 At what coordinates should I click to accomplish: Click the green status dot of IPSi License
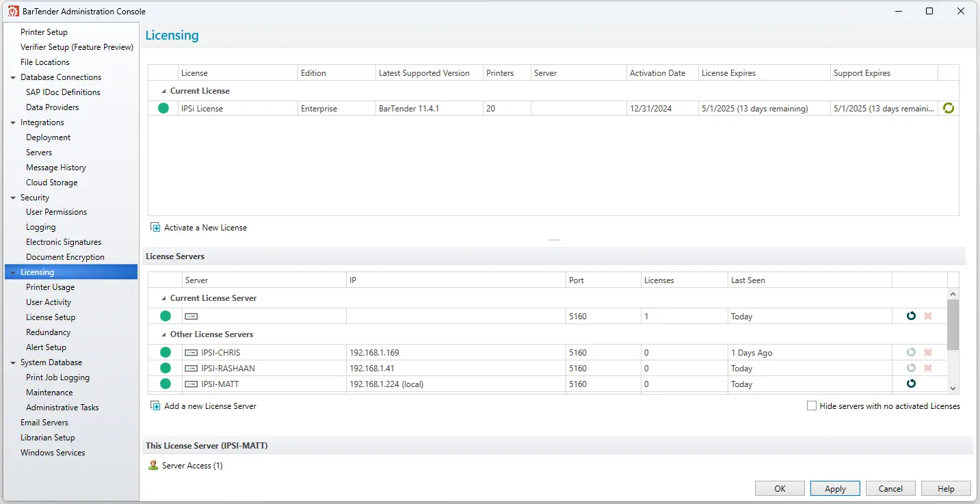(163, 108)
